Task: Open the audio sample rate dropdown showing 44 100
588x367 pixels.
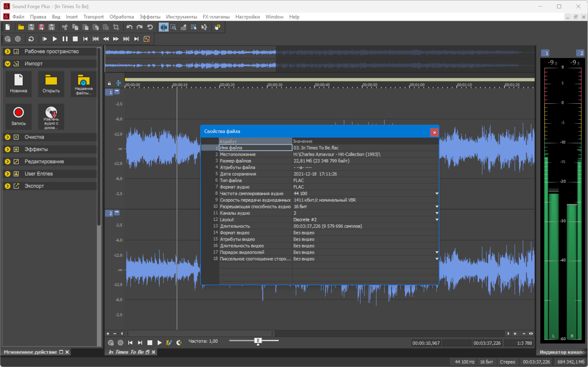Action: 437,194
